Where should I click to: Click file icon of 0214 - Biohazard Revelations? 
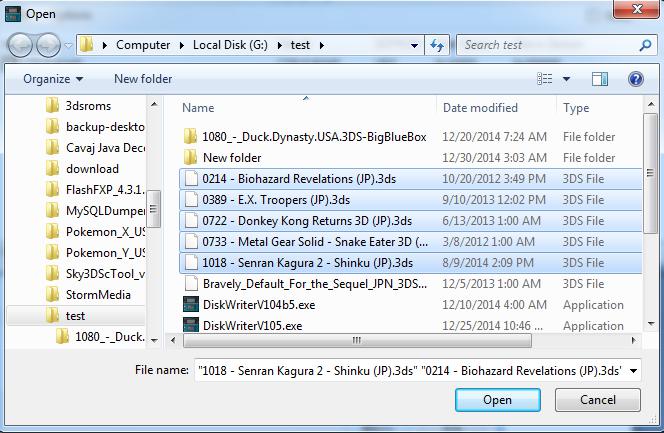pyautogui.click(x=191, y=179)
